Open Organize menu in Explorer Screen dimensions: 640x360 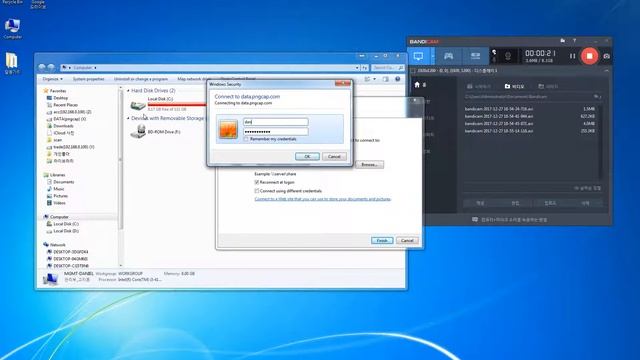tap(53, 79)
